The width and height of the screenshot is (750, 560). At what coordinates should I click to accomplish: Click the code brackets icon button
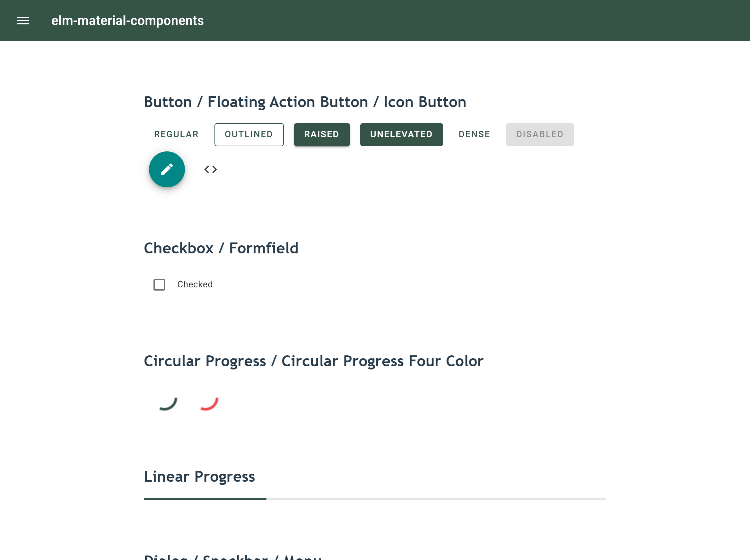(211, 169)
